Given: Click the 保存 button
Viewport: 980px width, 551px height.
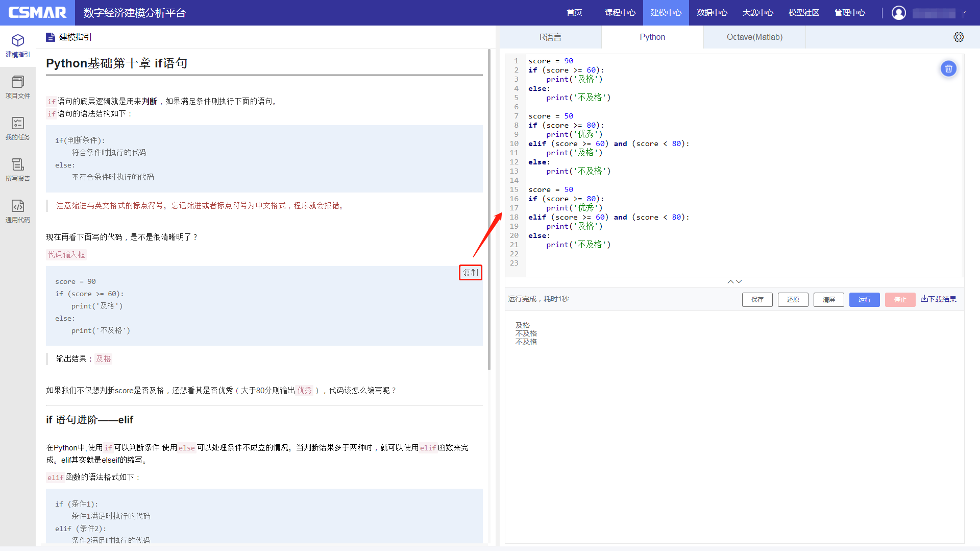Looking at the screenshot, I should click(757, 299).
